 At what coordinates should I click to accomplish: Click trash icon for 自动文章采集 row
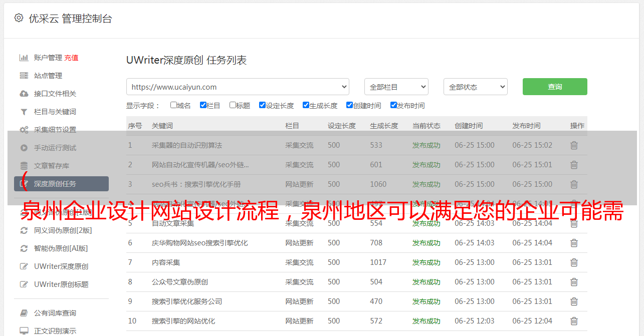tap(574, 223)
